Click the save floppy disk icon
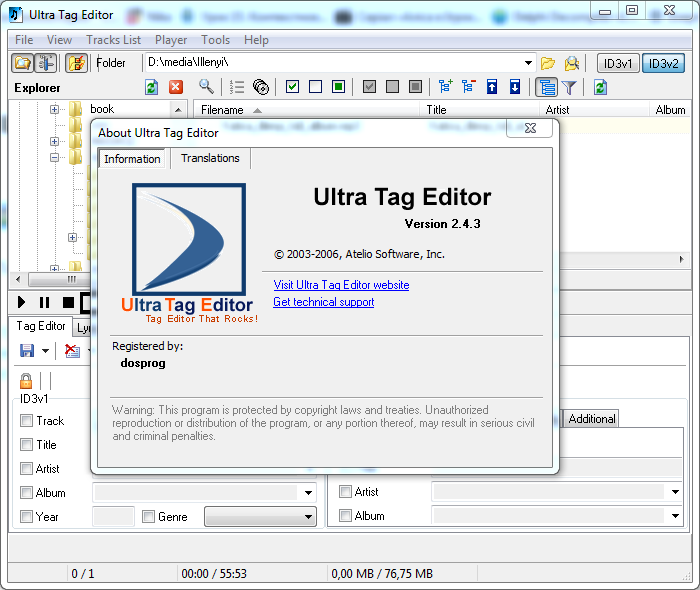700x590 pixels. click(x=27, y=351)
